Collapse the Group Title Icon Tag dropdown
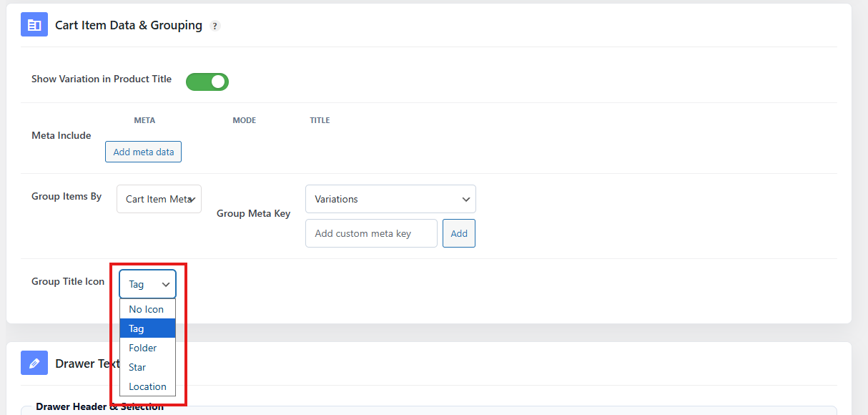The image size is (868, 415). tap(147, 284)
